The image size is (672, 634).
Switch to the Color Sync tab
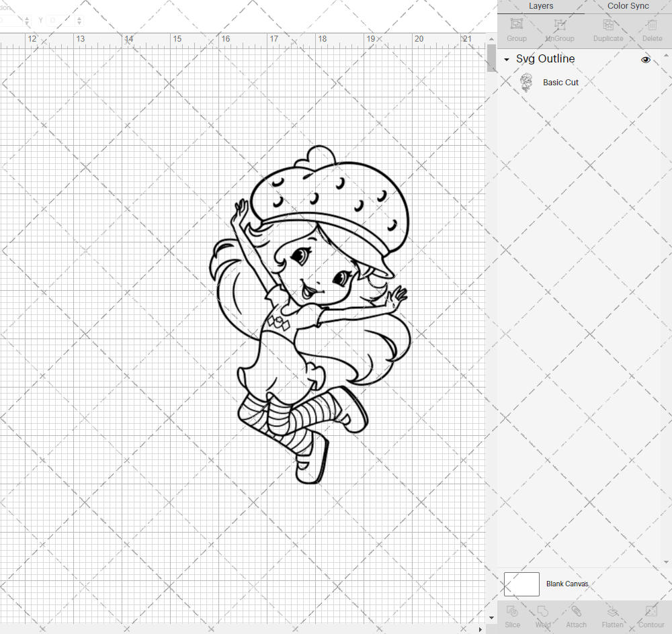click(628, 6)
